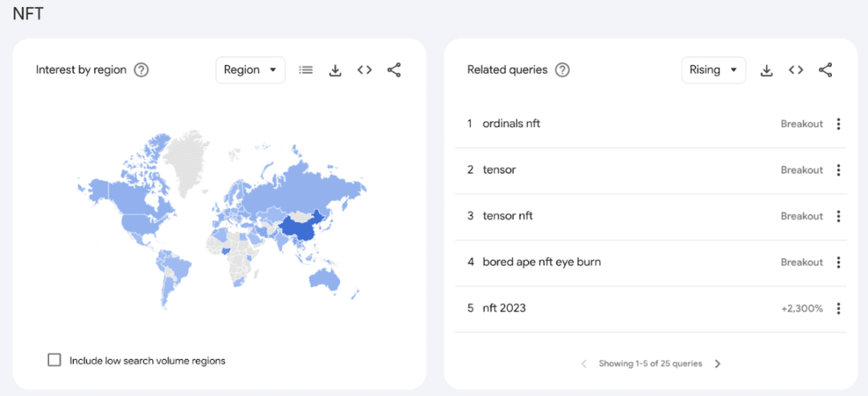Click the ordinals nft query
This screenshot has height=396, width=868.
click(511, 124)
